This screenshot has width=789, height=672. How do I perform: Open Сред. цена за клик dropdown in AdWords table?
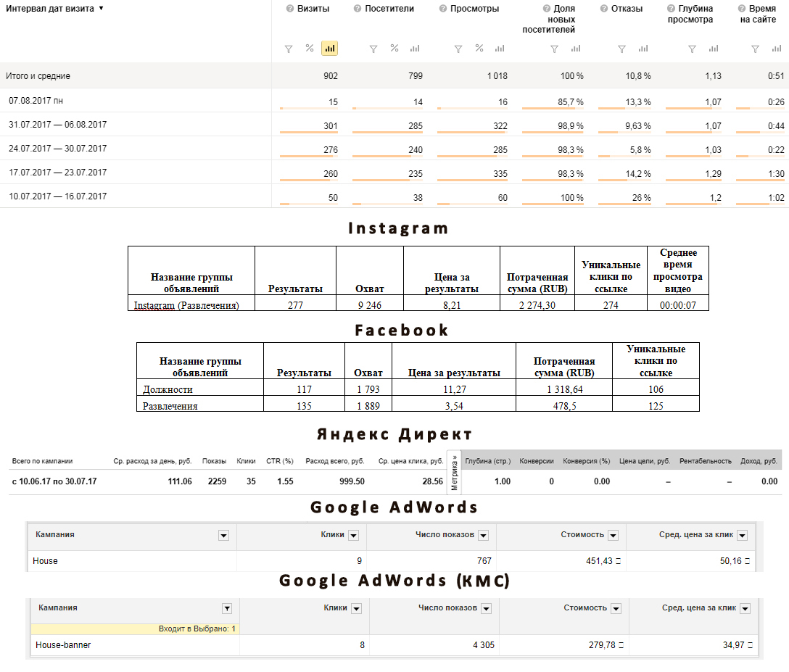pyautogui.click(x=742, y=536)
